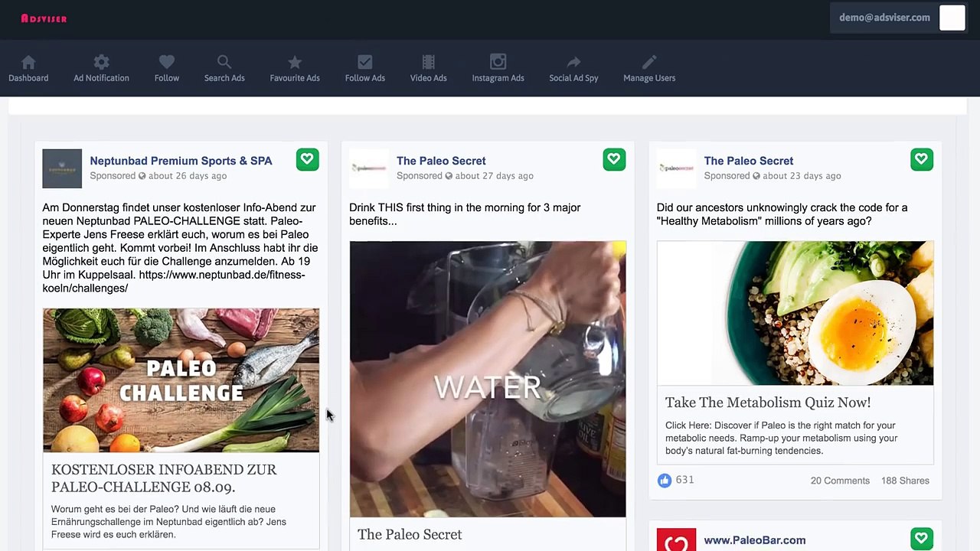Toggle favourite heart on Neptunbad ad
This screenshot has height=551, width=980.
pyautogui.click(x=307, y=159)
